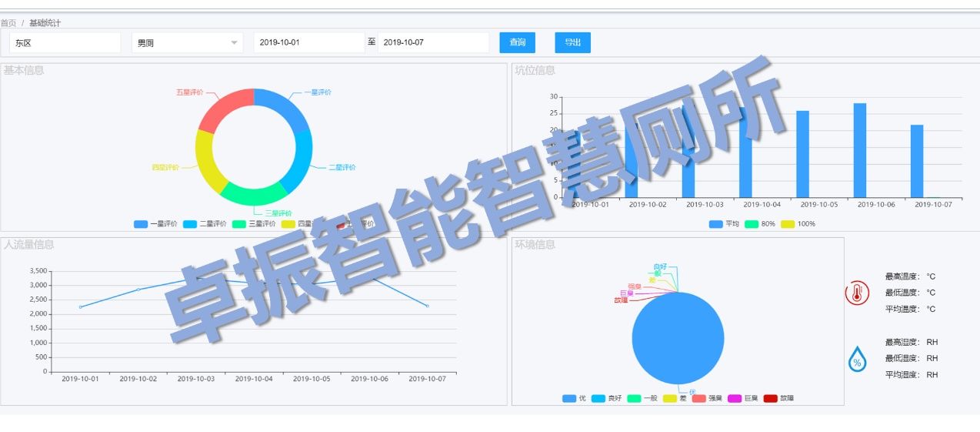Click the red 五星评价 donut segment
This screenshot has width=980, height=432.
pos(225,109)
